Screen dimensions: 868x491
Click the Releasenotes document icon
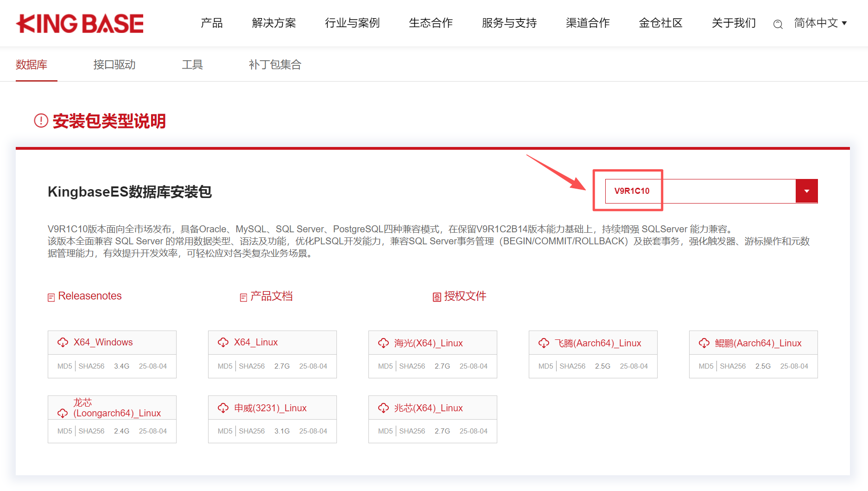pyautogui.click(x=51, y=297)
